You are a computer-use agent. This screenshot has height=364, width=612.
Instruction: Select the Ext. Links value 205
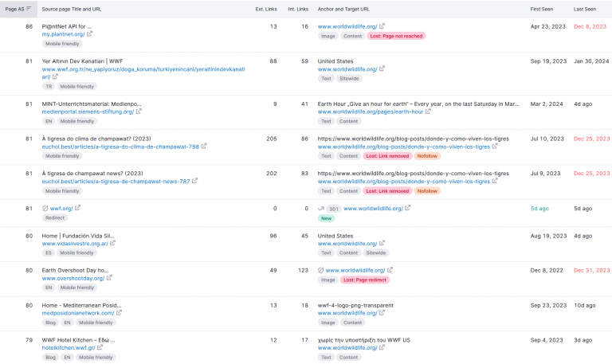click(x=272, y=139)
